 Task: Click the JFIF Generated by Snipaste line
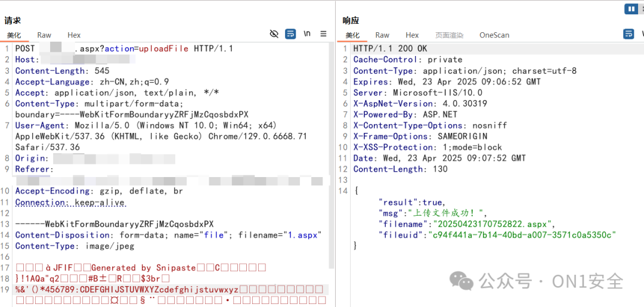(141, 268)
